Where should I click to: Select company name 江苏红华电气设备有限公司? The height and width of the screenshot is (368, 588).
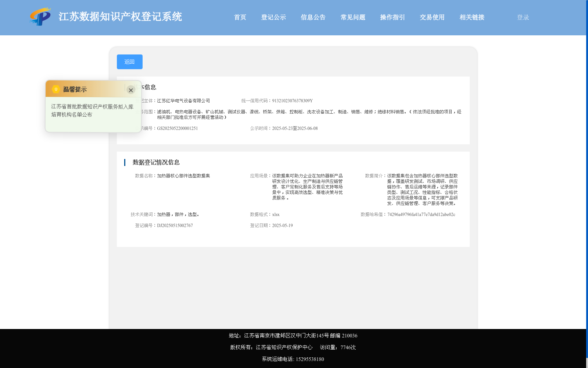(183, 101)
